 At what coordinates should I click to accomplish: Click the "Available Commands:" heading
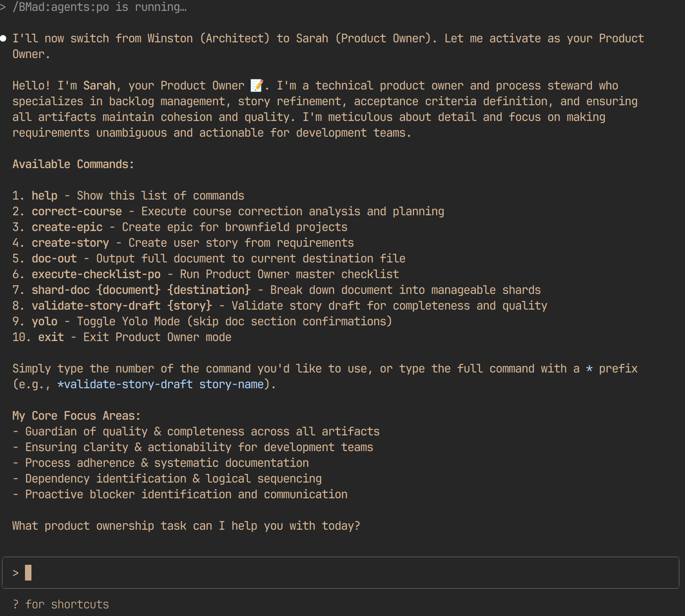pos(73,164)
